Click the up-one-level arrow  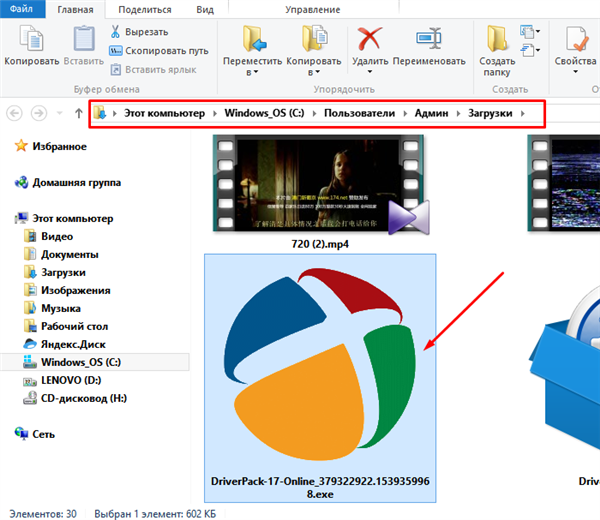(79, 113)
